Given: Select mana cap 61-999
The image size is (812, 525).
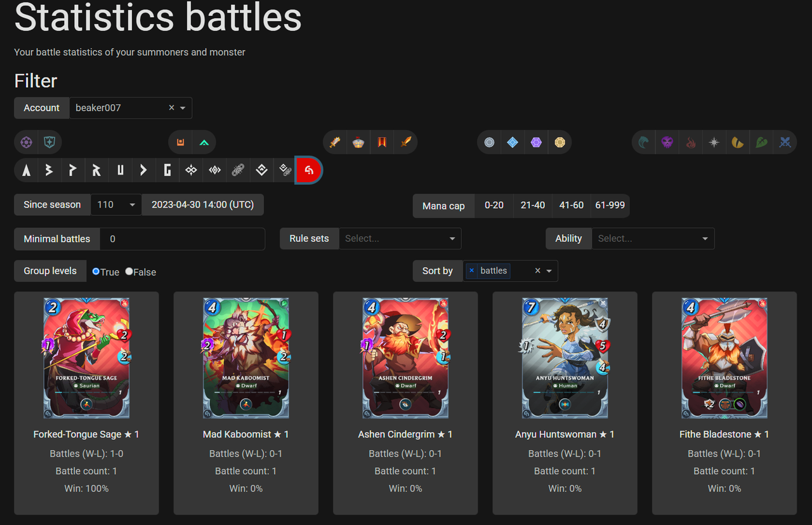Looking at the screenshot, I should [610, 205].
